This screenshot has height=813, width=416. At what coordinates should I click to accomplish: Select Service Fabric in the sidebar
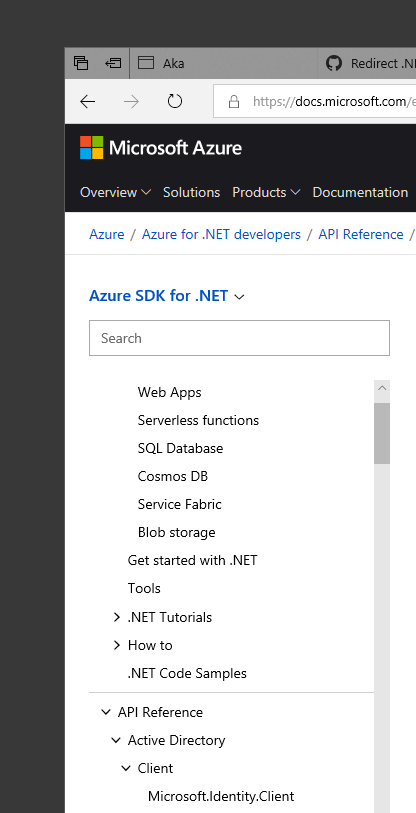click(179, 504)
